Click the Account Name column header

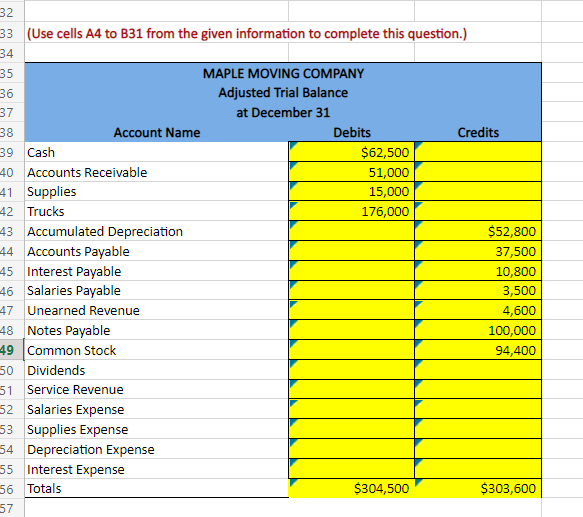157,132
